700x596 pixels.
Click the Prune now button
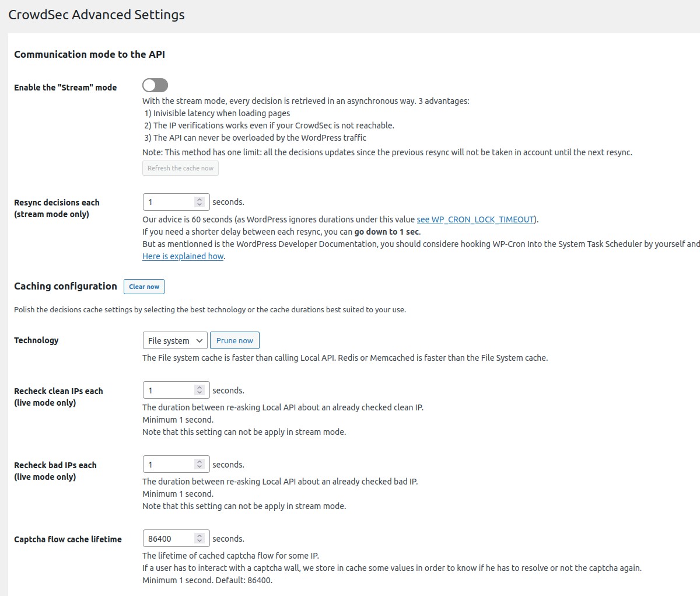[235, 340]
